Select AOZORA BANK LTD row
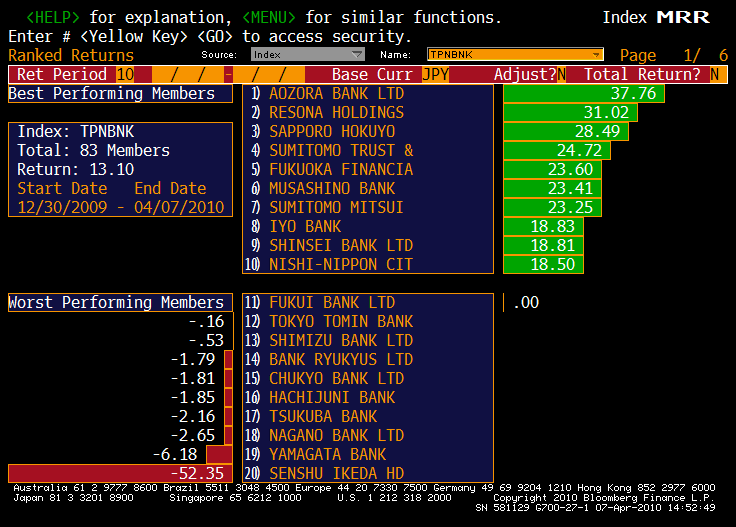This screenshot has height=527, width=736. click(x=368, y=93)
